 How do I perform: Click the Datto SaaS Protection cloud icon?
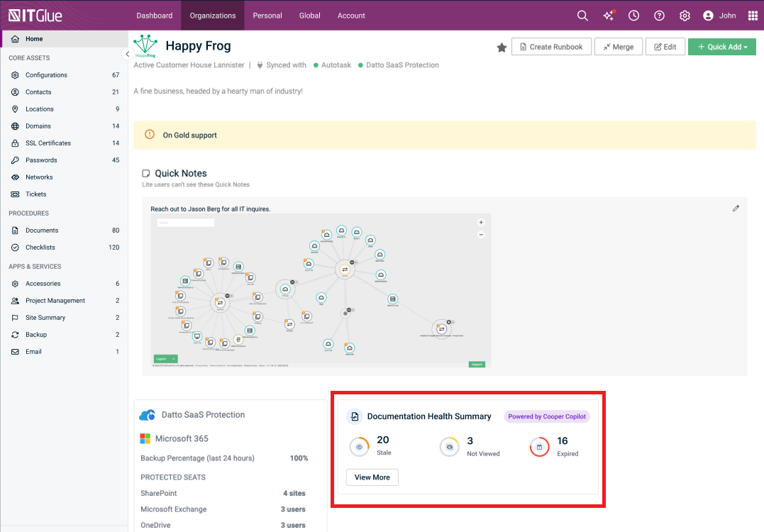pyautogui.click(x=147, y=415)
